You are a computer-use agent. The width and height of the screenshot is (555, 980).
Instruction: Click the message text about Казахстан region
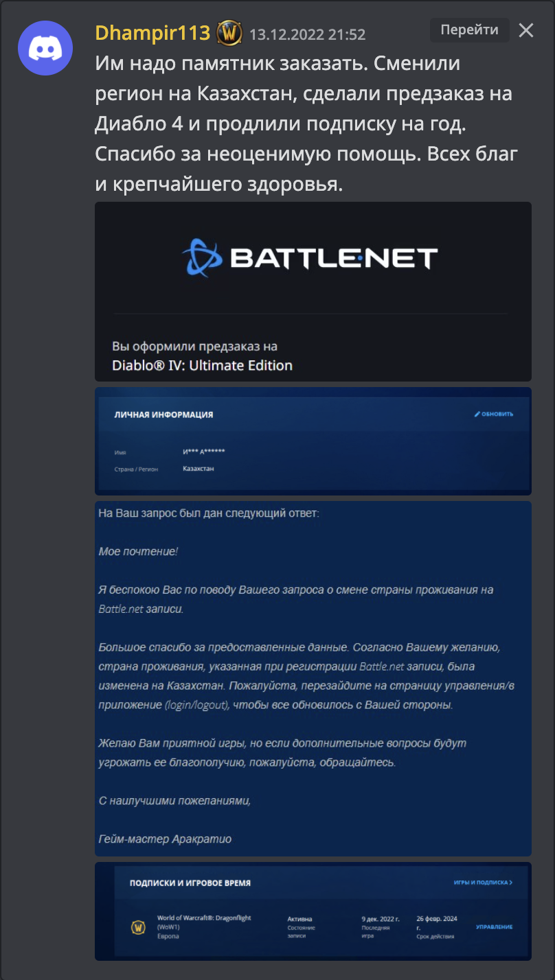point(307,125)
